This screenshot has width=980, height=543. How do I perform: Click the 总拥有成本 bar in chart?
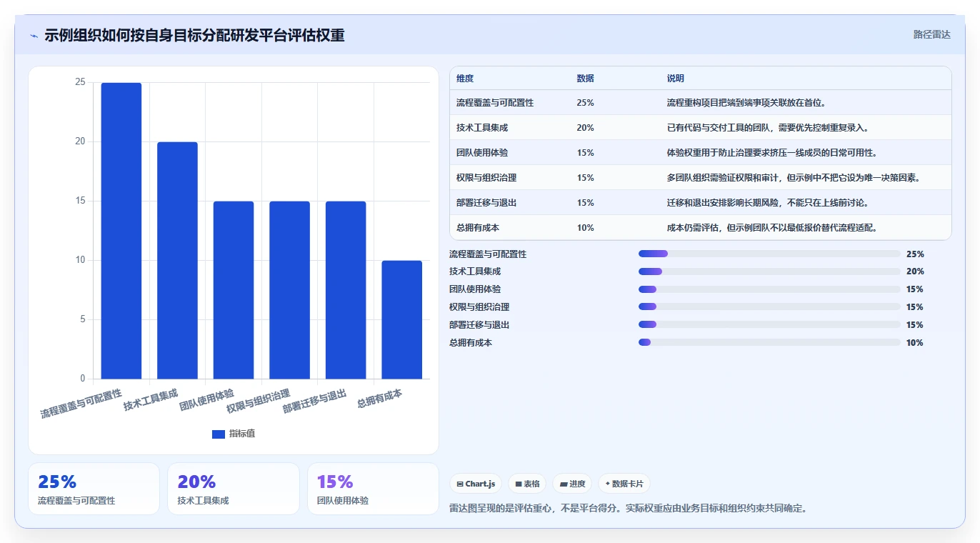[x=401, y=319]
